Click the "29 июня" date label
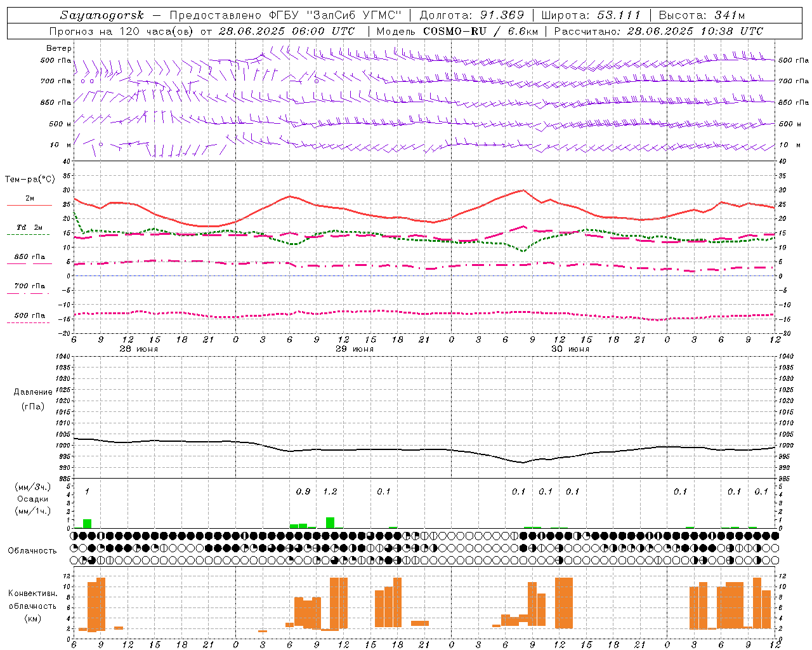The height and width of the screenshot is (650, 812). [355, 349]
